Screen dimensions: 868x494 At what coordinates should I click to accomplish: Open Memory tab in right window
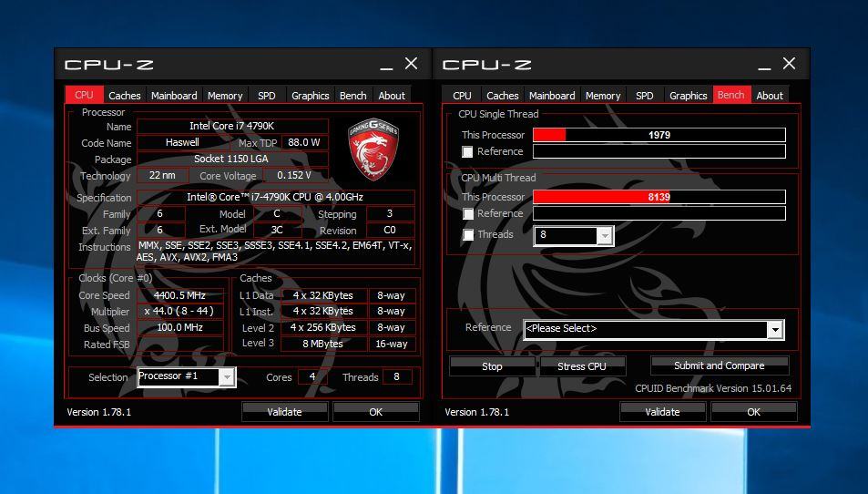(x=603, y=96)
